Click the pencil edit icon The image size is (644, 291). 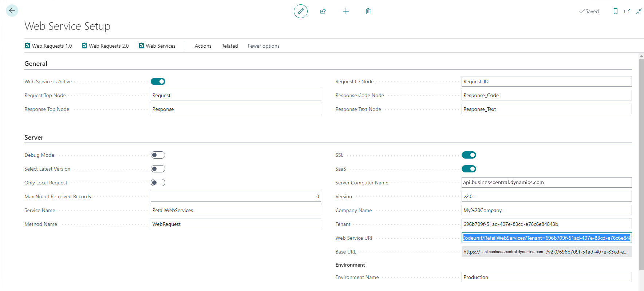pos(300,11)
